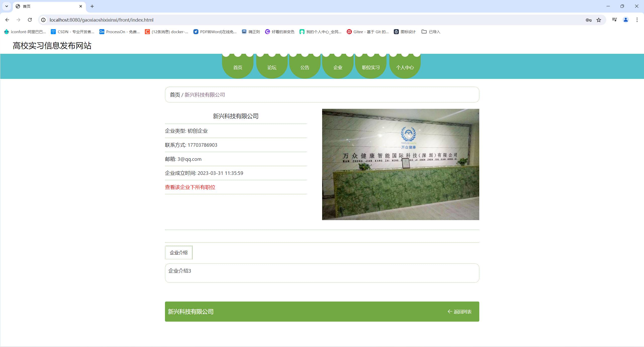Click 返回列表 button
The width and height of the screenshot is (644, 347).
point(459,312)
